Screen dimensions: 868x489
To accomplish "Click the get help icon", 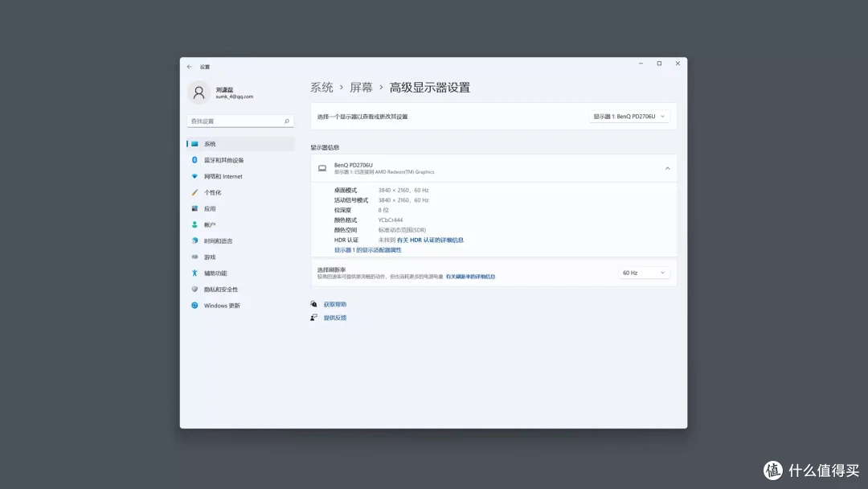I will click(314, 304).
